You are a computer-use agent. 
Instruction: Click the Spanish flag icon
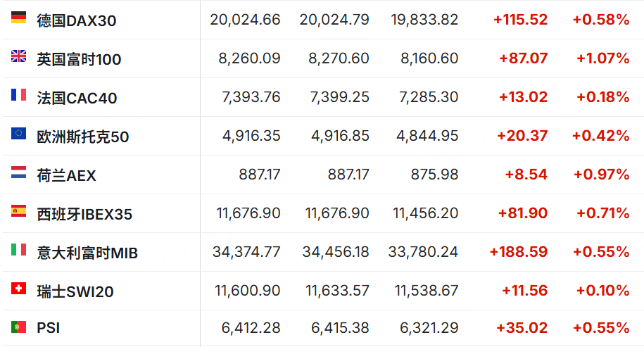click(18, 211)
